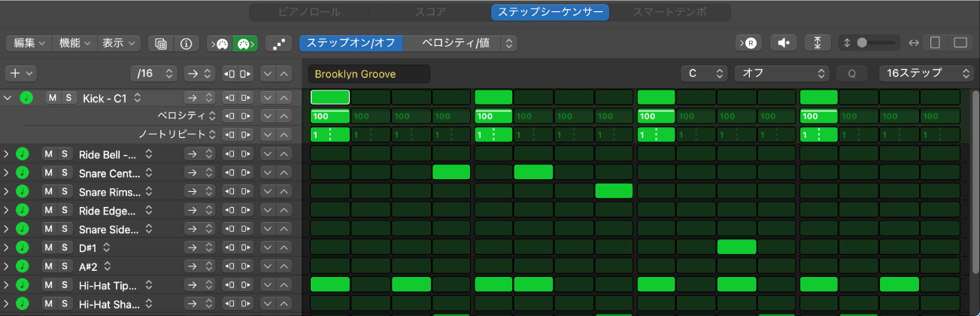
Task: Click vertical auto zoom icon
Action: 818,43
